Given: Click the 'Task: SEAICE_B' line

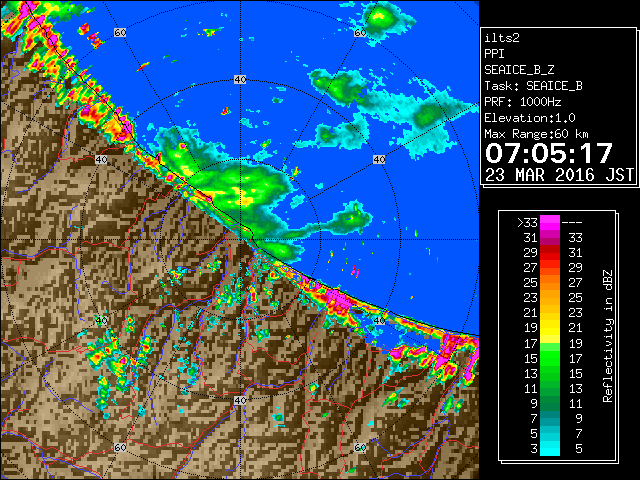Looking at the screenshot, I should click(533, 86).
